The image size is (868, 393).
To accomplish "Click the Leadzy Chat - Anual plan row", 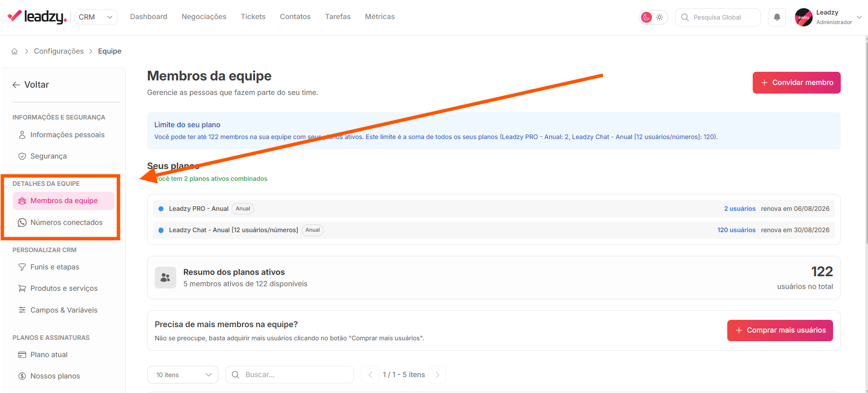I will click(493, 230).
